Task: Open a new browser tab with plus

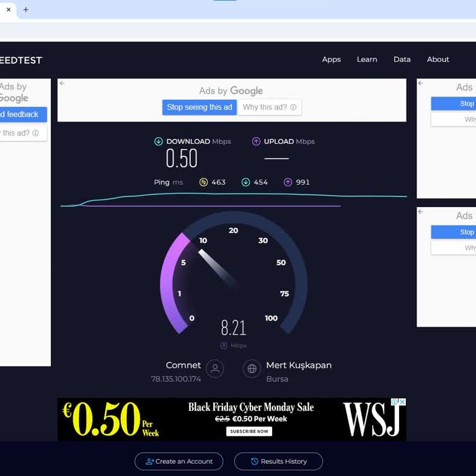Action: coord(26,10)
